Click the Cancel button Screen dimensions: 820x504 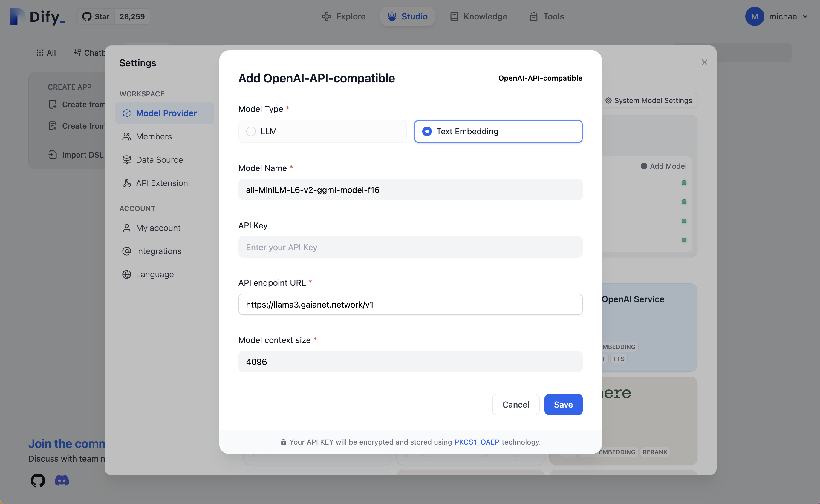[x=515, y=404]
